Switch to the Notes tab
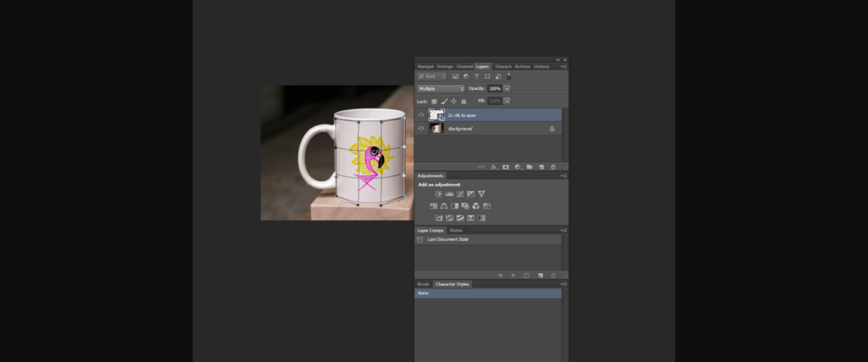Screen dimensions: 868x362 (x=456, y=231)
